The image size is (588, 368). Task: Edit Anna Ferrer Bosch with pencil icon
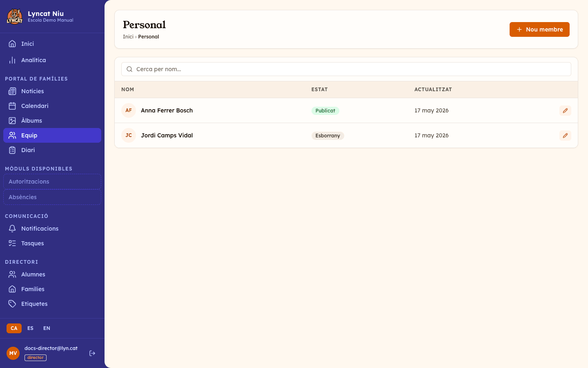tap(565, 110)
